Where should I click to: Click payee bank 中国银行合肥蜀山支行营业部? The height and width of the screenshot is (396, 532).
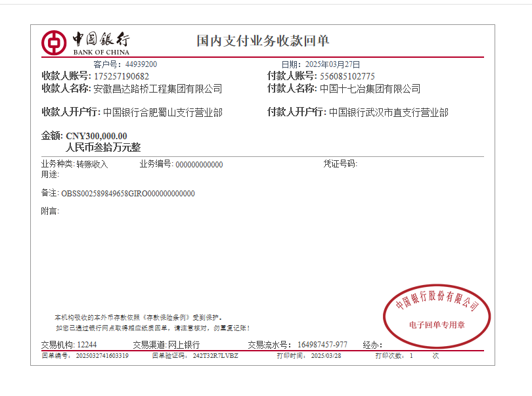coord(162,113)
